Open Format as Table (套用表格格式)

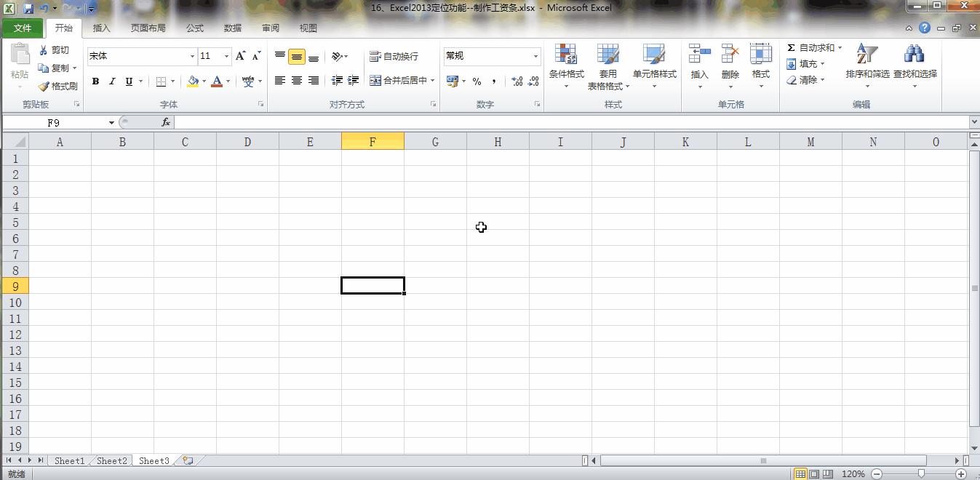[x=608, y=66]
